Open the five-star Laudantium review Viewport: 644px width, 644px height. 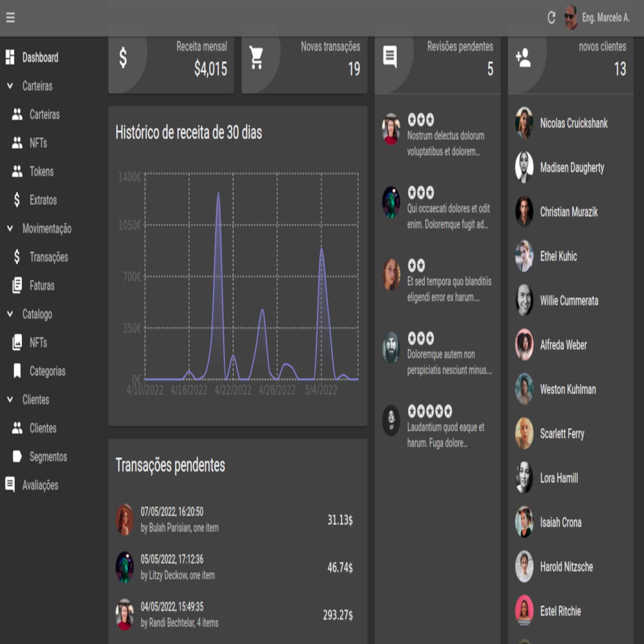point(445,427)
